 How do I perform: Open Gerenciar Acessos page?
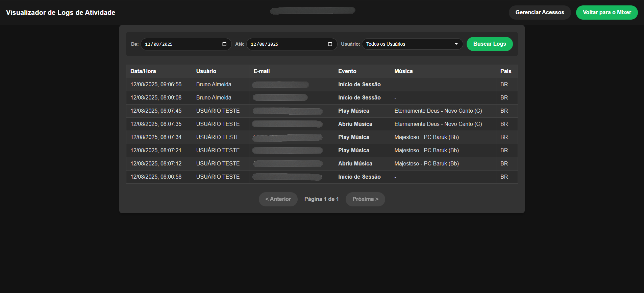point(540,13)
